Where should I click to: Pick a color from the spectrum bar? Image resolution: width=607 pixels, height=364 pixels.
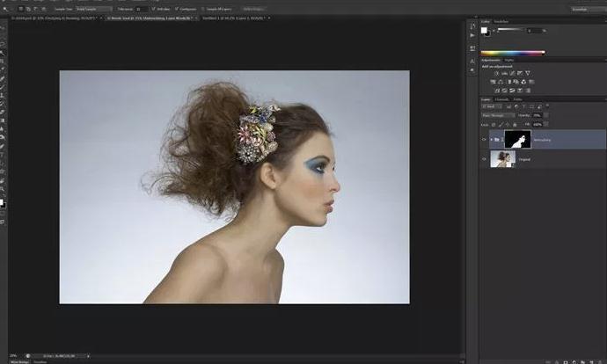click(x=512, y=53)
